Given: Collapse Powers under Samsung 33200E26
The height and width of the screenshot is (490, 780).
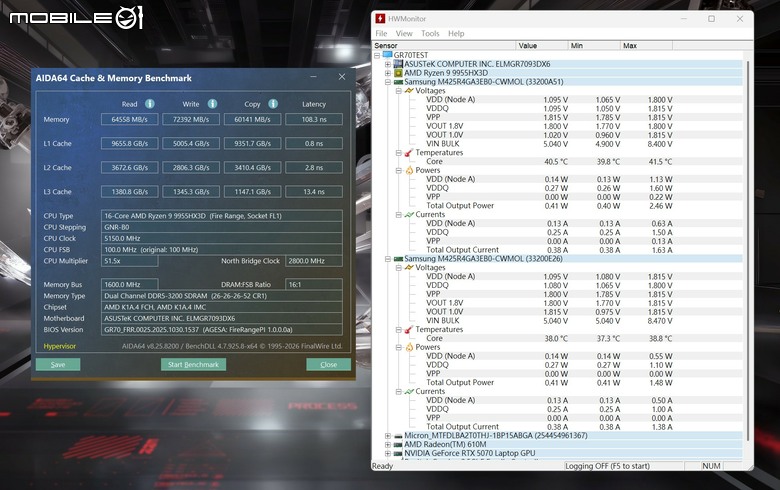Looking at the screenshot, I should [398, 347].
